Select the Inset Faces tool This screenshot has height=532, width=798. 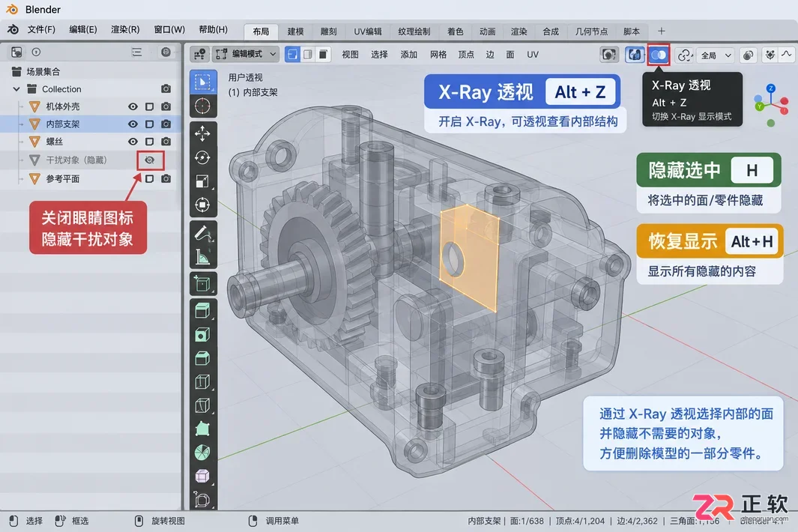click(202, 334)
